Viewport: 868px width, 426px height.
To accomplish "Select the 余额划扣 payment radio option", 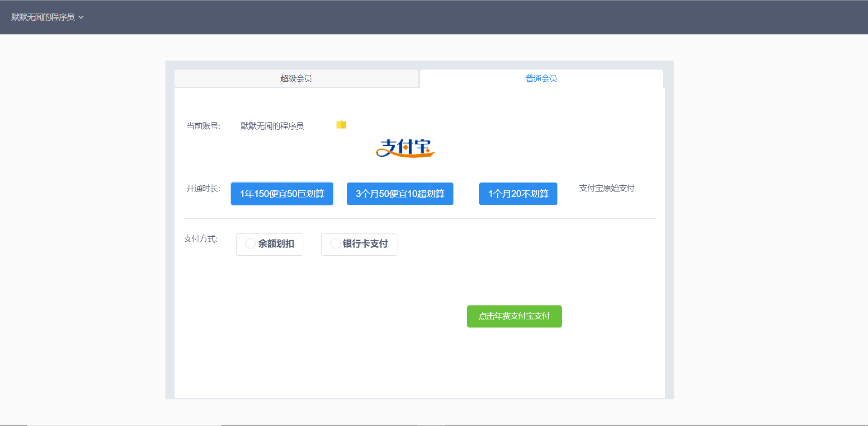I will 270,244.
